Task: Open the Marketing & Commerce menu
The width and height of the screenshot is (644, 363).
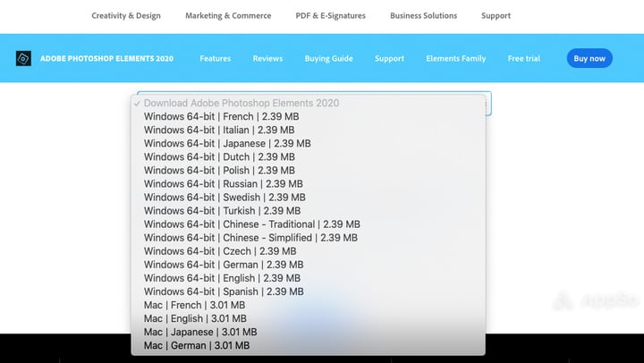Action: tap(228, 15)
